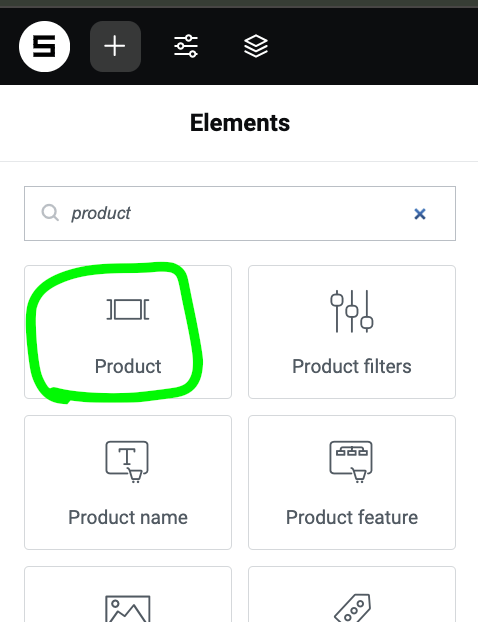
Task: Choose the Product feature element card
Action: coord(352,482)
